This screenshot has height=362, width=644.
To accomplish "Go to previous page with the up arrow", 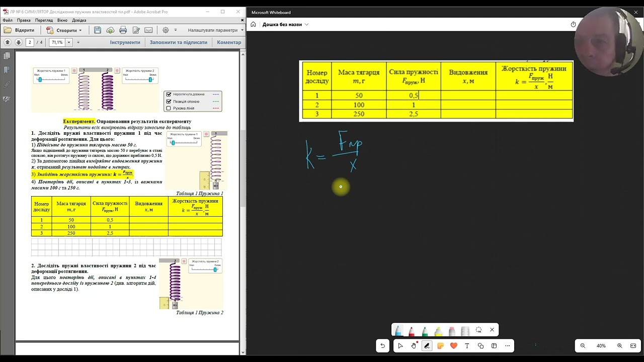I will (x=8, y=42).
